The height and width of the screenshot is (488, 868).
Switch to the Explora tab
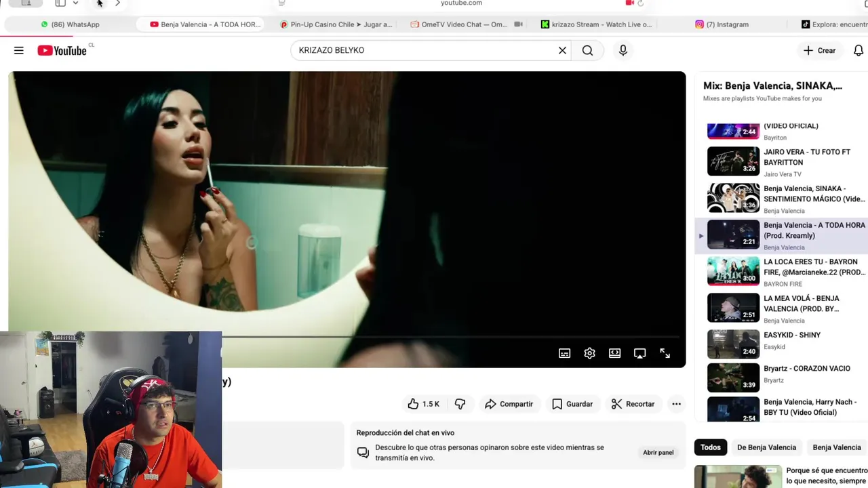tap(834, 24)
